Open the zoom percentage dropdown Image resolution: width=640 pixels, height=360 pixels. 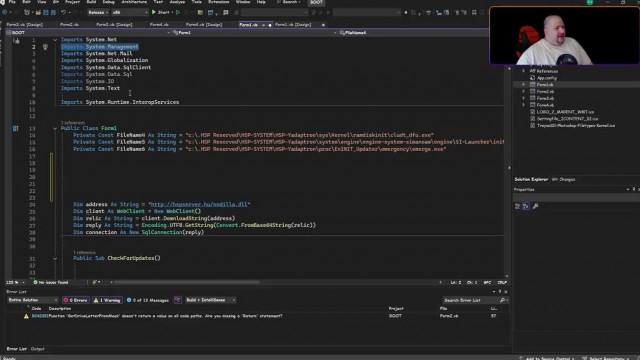click(x=15, y=282)
